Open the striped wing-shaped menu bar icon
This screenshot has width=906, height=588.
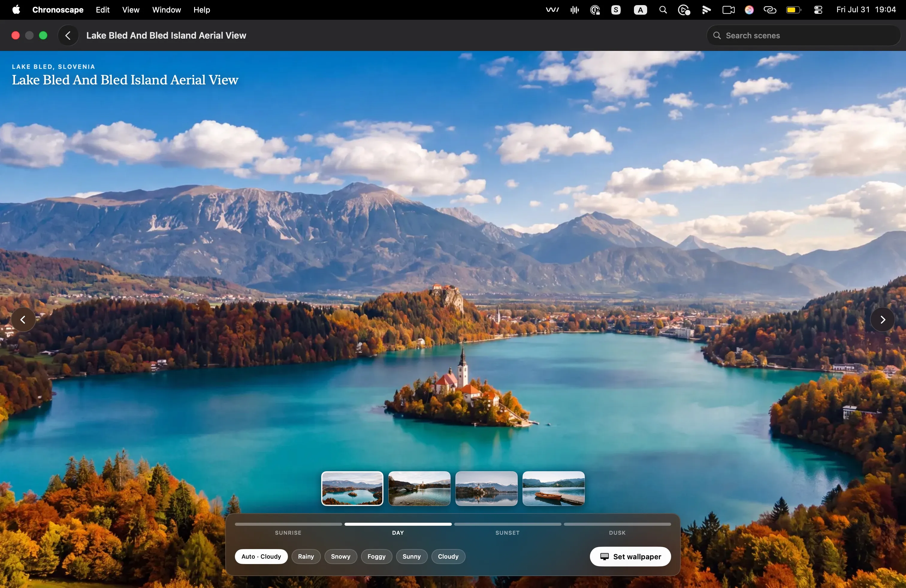point(706,10)
